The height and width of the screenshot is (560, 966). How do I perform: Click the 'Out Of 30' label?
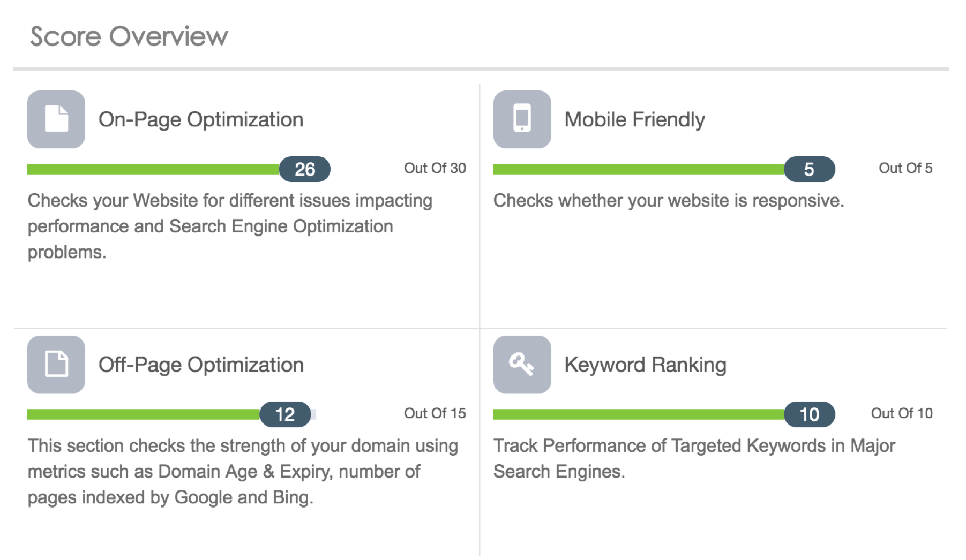(x=435, y=168)
